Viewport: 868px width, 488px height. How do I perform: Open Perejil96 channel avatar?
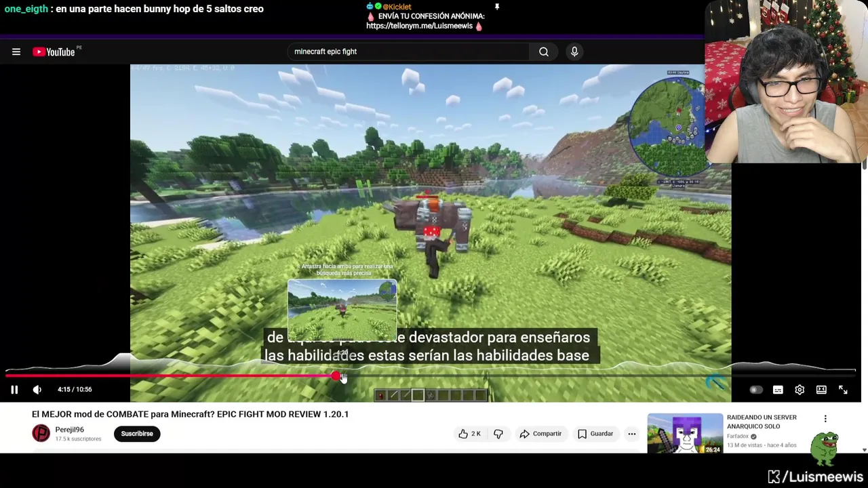[x=41, y=434]
